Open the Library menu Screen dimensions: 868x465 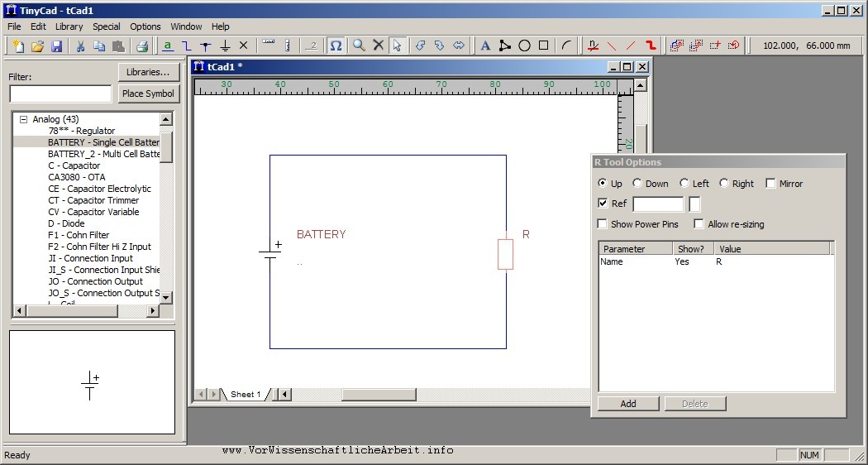pyautogui.click(x=69, y=26)
